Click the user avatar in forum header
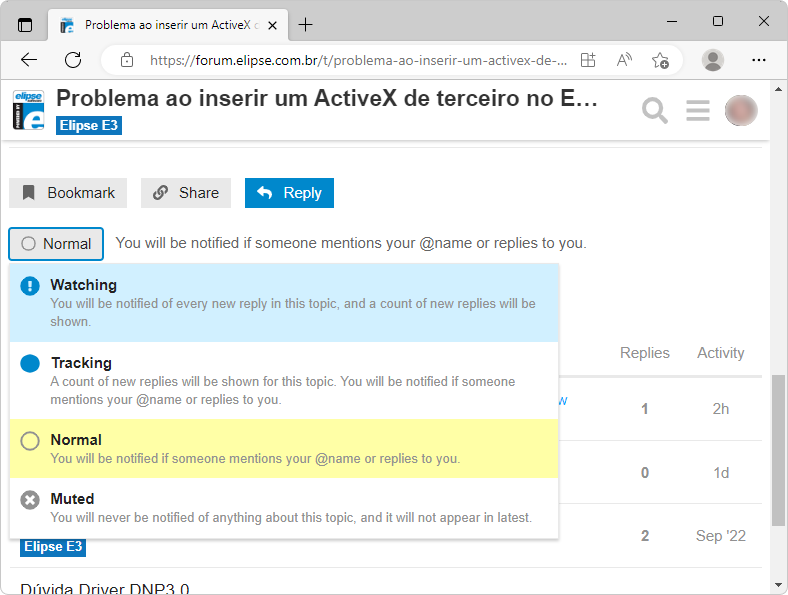Screen dimensions: 788x595 741,110
